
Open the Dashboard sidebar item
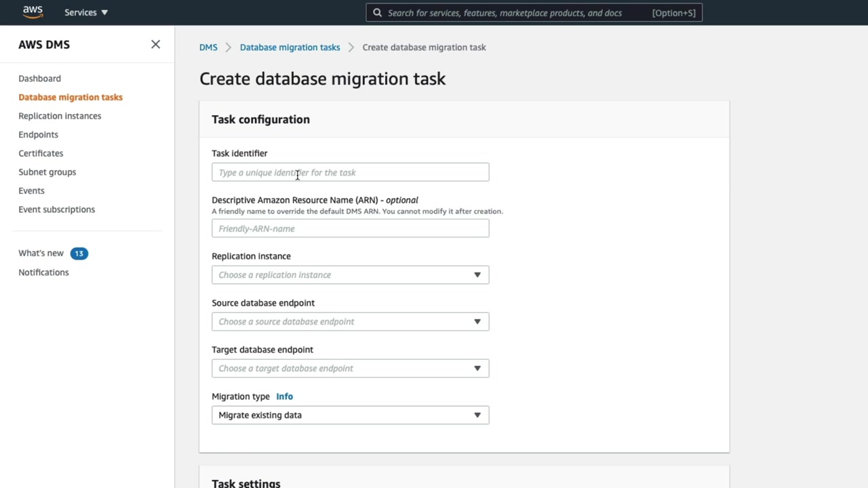click(39, 79)
